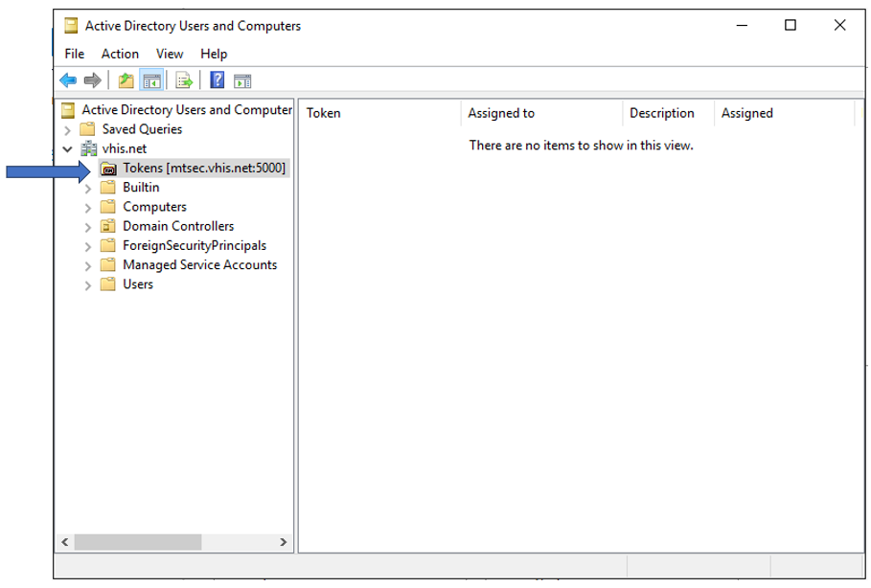Click the title bar application icon
871x588 pixels.
[71, 26]
